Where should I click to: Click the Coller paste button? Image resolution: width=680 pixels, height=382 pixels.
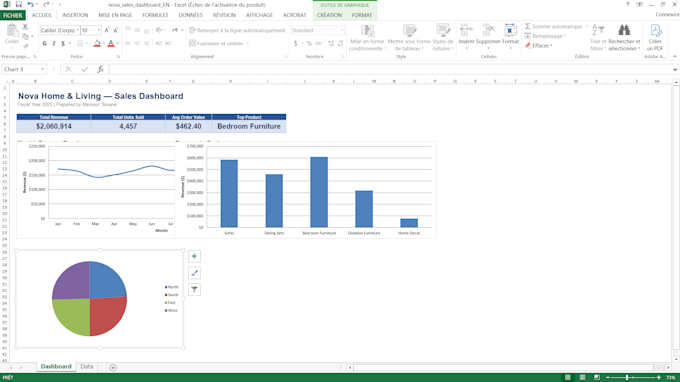pos(12,35)
